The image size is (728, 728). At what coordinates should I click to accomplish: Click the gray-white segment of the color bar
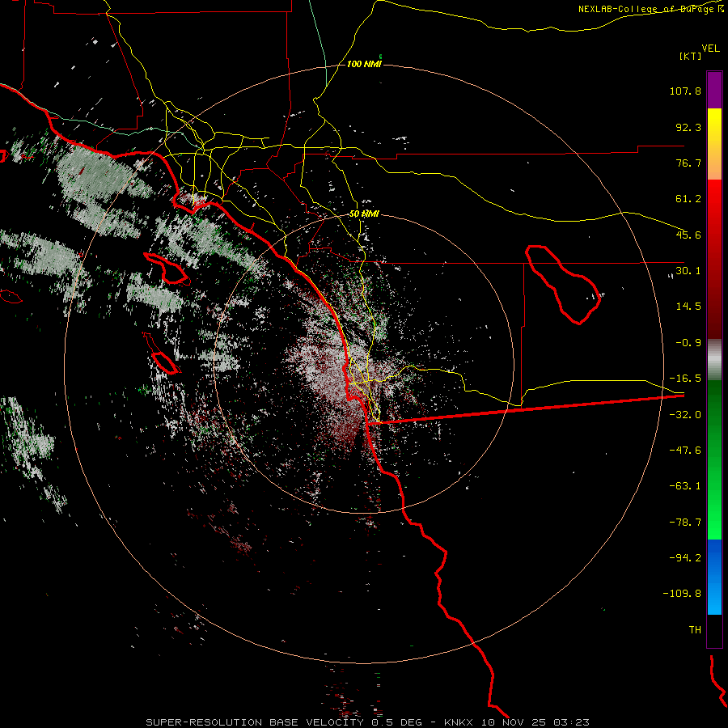click(x=714, y=360)
